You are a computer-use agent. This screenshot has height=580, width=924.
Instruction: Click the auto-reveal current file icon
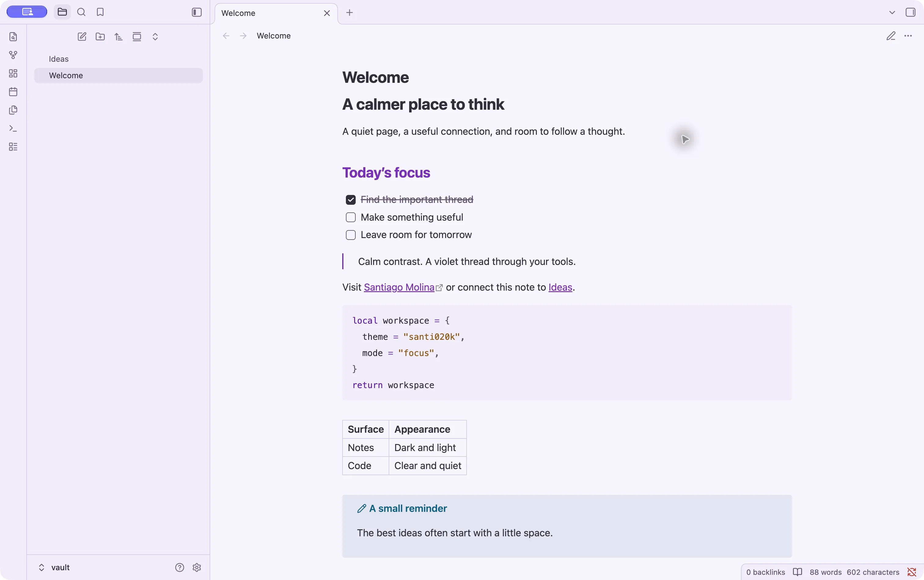click(x=137, y=37)
